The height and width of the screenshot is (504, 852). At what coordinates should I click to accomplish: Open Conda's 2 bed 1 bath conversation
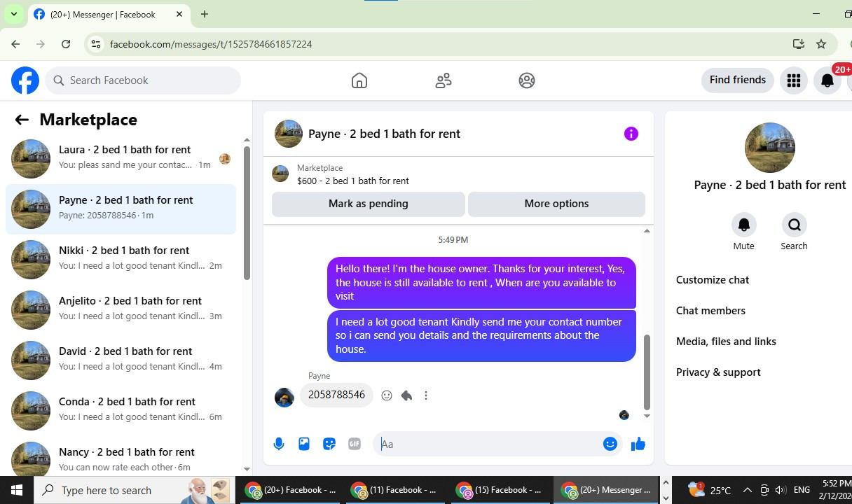[121, 410]
